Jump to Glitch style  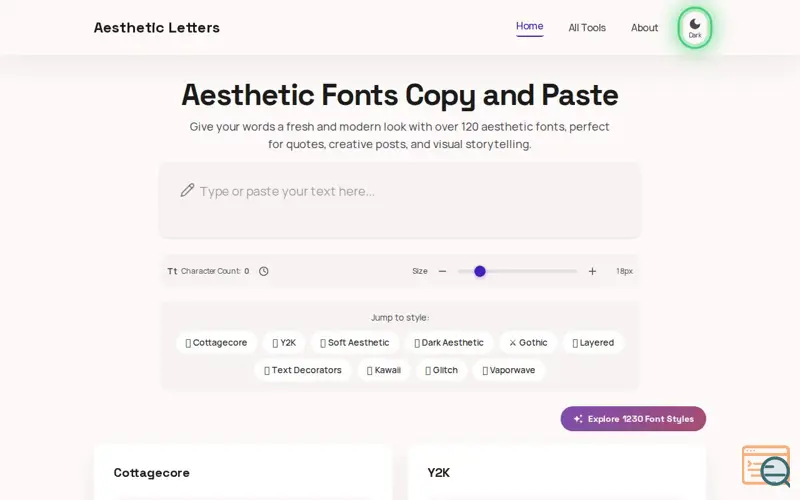(x=441, y=370)
